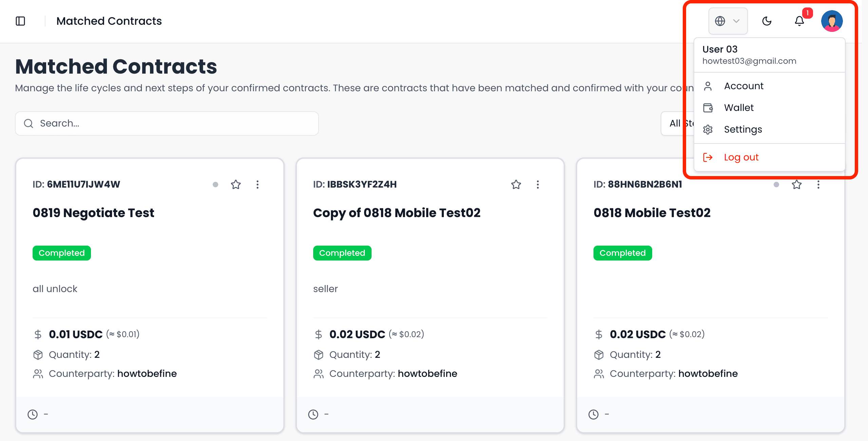
Task: Open the 0819 Negotiate Test contract title
Action: pyautogui.click(x=93, y=213)
